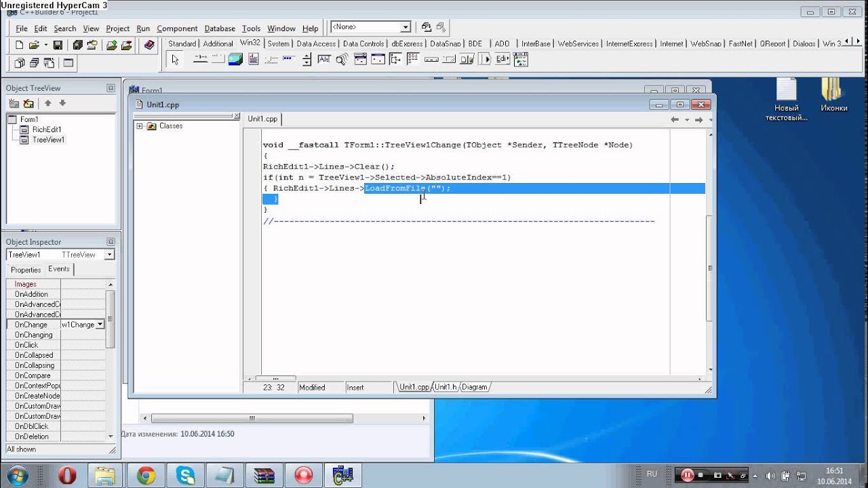Select the ListView component icon
Screen dimensions: 868x488
tap(414, 60)
